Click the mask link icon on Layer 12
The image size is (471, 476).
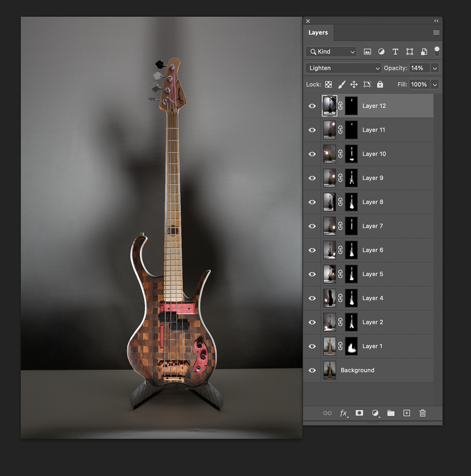pos(341,106)
